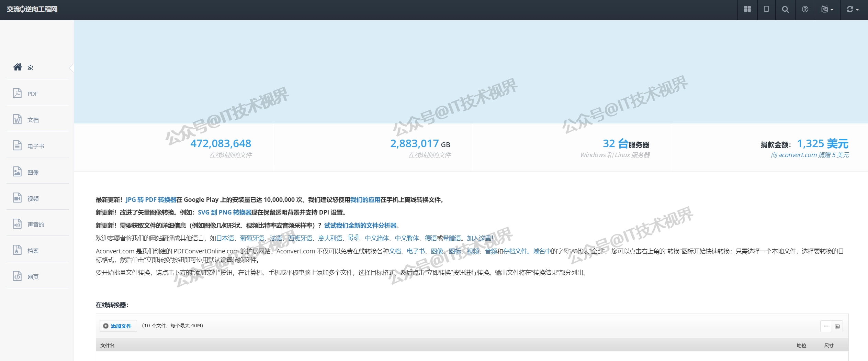The image size is (868, 361).
Task: Click the PDF file icon in sidebar
Action: [x=17, y=93]
